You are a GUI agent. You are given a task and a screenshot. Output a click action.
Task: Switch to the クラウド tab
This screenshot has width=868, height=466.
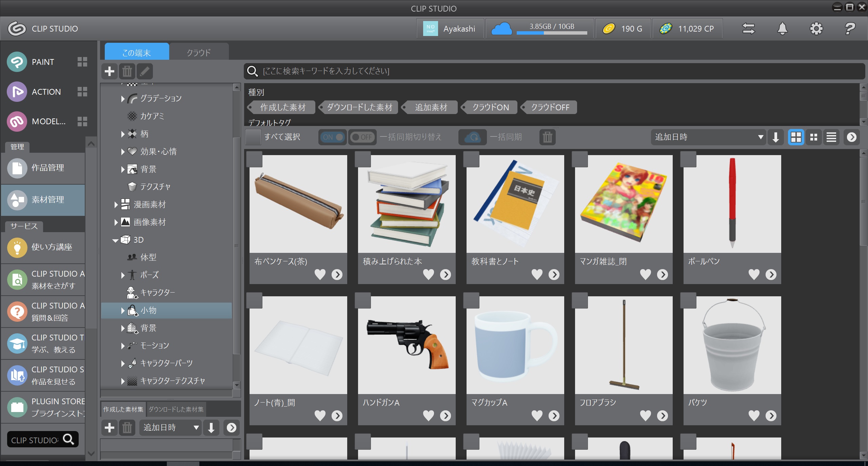click(199, 53)
